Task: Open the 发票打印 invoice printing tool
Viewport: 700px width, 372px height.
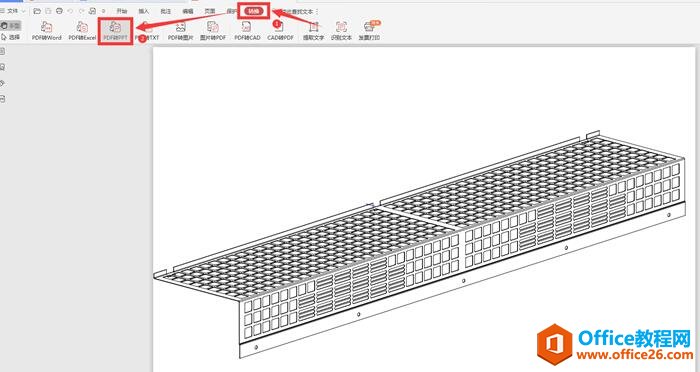Action: click(x=369, y=31)
